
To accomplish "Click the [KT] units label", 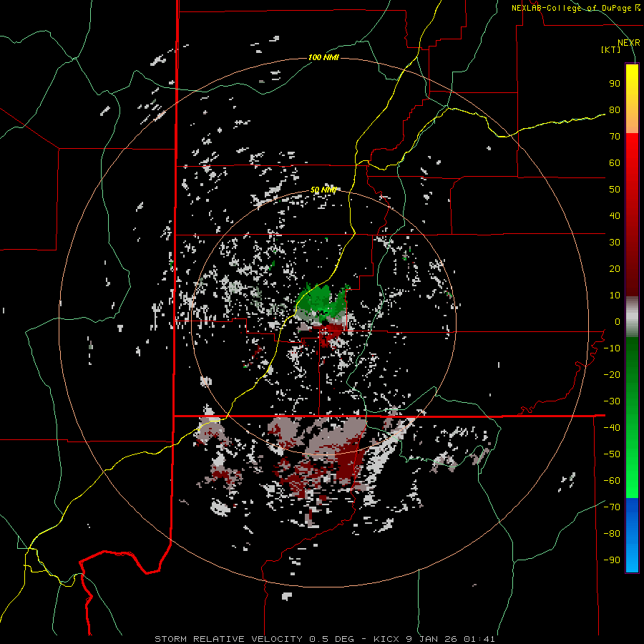I will coord(611,49).
